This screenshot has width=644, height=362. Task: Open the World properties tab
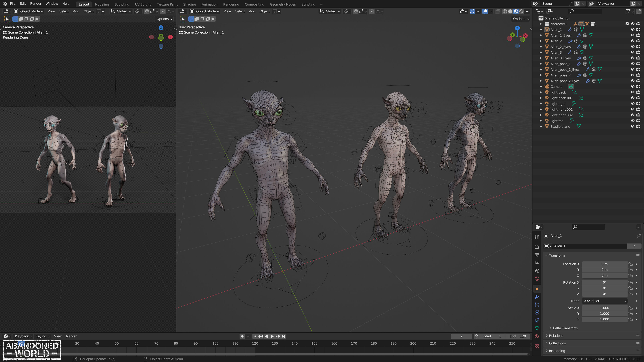click(x=537, y=279)
